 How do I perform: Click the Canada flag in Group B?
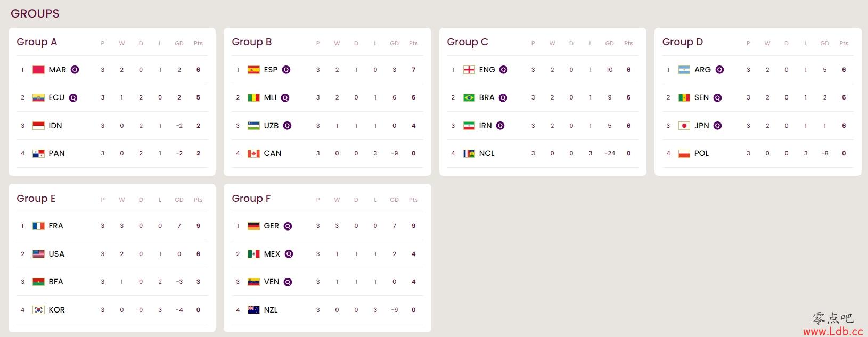pyautogui.click(x=253, y=153)
